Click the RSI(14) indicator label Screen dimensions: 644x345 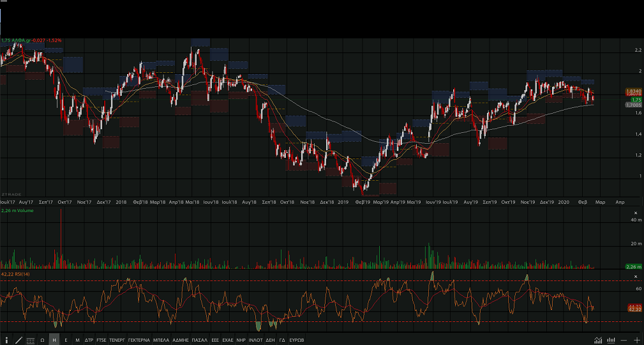point(19,274)
